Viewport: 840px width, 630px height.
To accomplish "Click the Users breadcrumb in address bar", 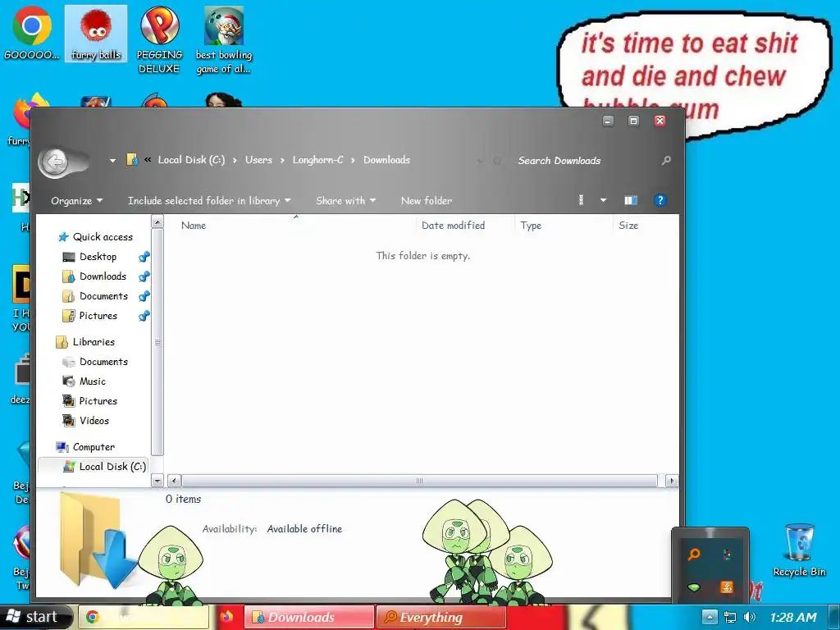I will coord(258,160).
